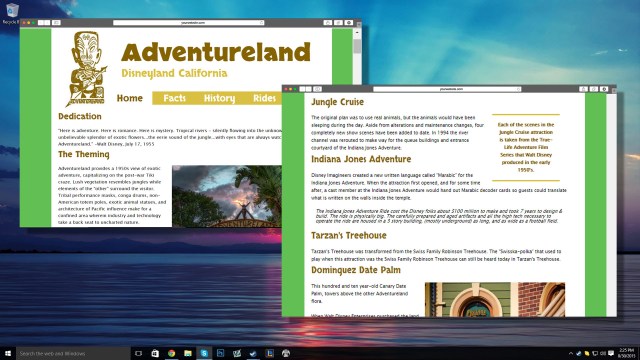The height and width of the screenshot is (360, 640).
Task: Reload the page in the Adventureland window
Action: [x=261, y=23]
